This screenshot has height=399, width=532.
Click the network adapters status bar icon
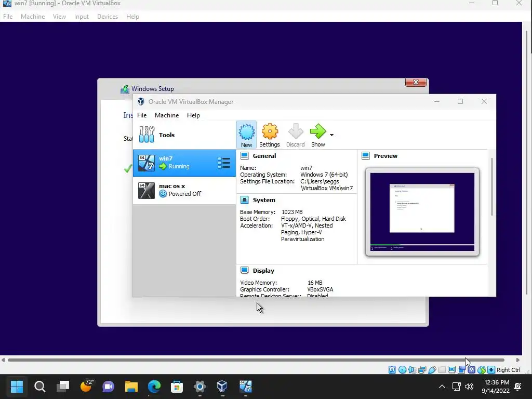(422, 369)
